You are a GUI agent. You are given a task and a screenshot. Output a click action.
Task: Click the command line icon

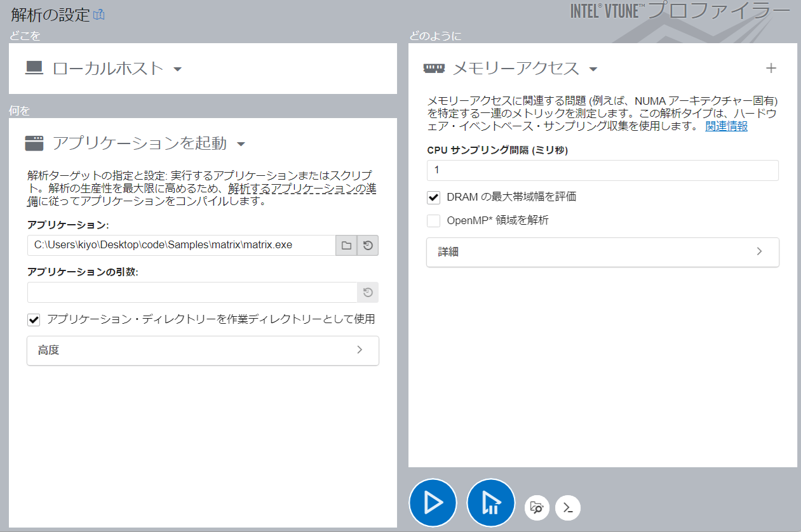coord(568,507)
